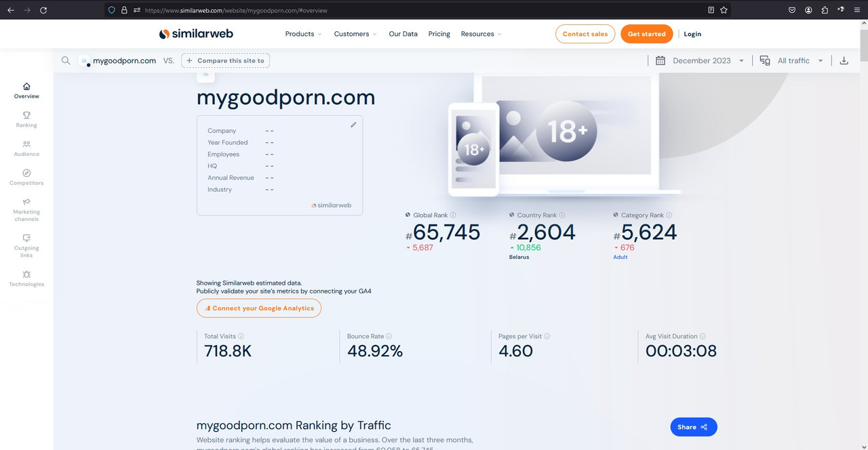The height and width of the screenshot is (450, 868).
Task: Select Marketing channels in the sidebar
Action: tap(26, 211)
